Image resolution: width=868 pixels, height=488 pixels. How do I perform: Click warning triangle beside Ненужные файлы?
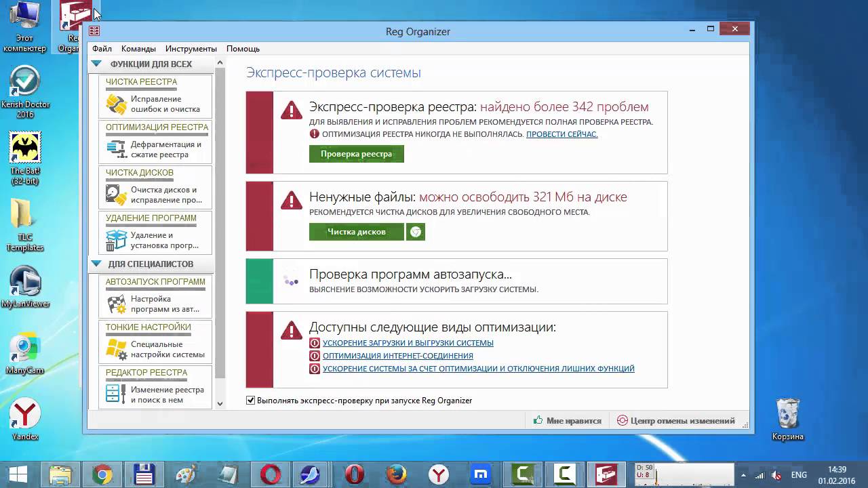292,200
